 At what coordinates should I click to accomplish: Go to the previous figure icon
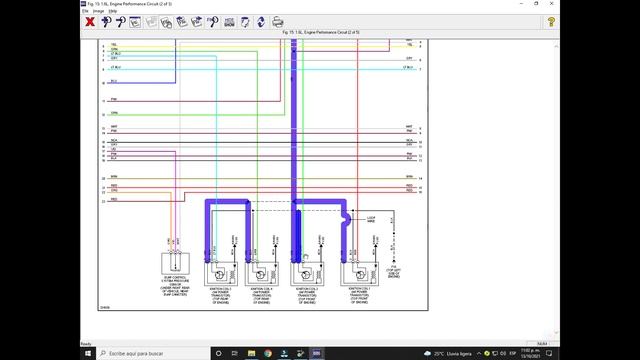pyautogui.click(x=182, y=22)
